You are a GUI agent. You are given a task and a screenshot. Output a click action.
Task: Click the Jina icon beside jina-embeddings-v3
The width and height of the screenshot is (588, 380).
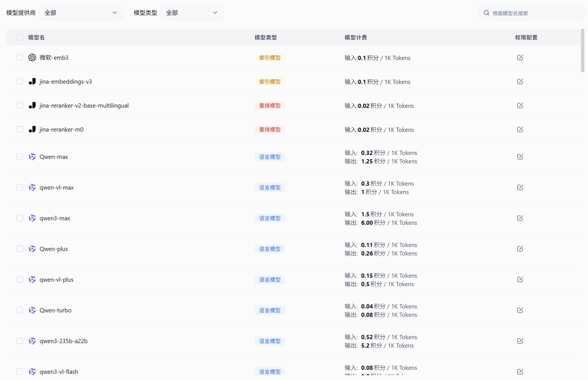32,81
